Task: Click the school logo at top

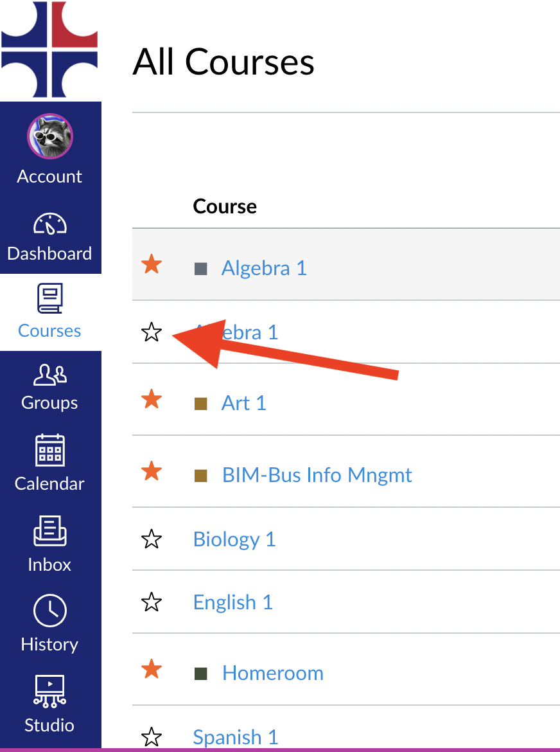Action: coord(49,49)
